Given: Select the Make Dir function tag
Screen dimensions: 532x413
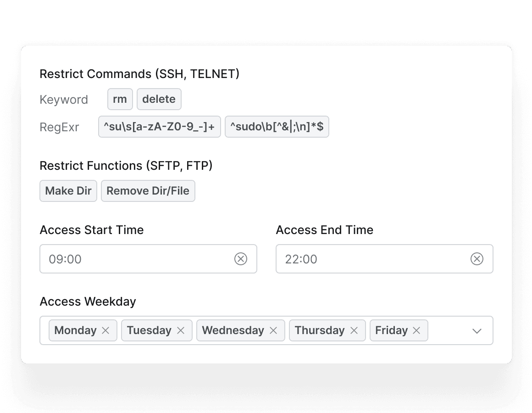Looking at the screenshot, I should pos(68,191).
